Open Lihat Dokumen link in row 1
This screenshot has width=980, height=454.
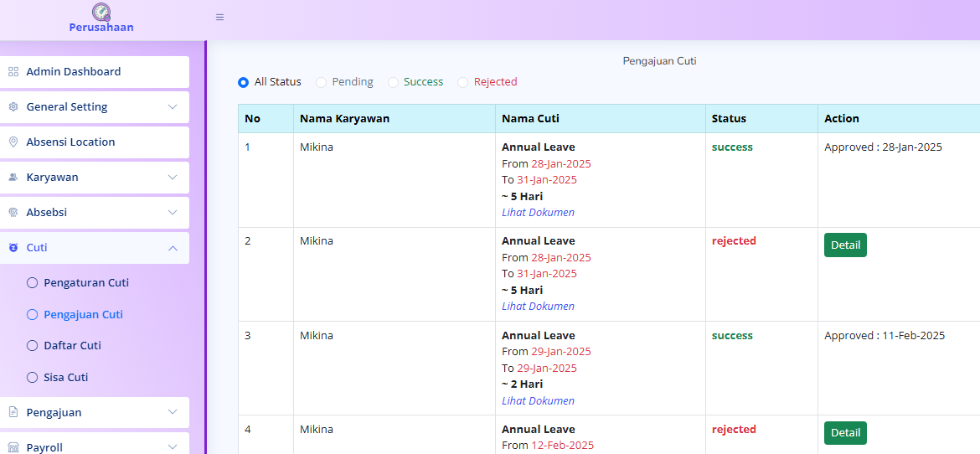(538, 213)
